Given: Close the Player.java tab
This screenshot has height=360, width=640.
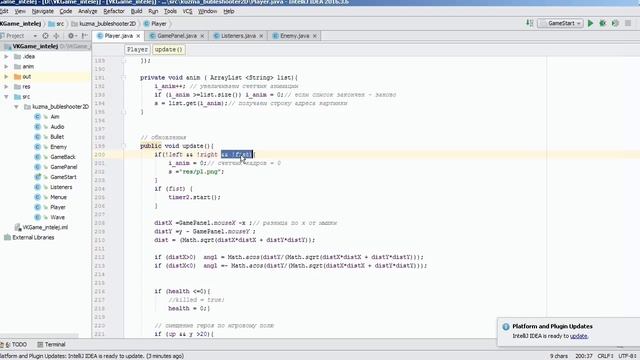Looking at the screenshot, I should (138, 36).
